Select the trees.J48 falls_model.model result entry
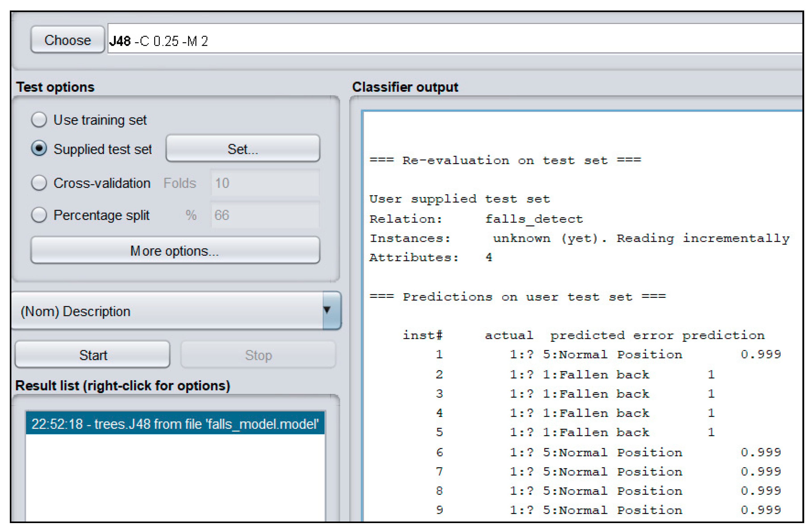The width and height of the screenshot is (812, 530). pos(175,424)
